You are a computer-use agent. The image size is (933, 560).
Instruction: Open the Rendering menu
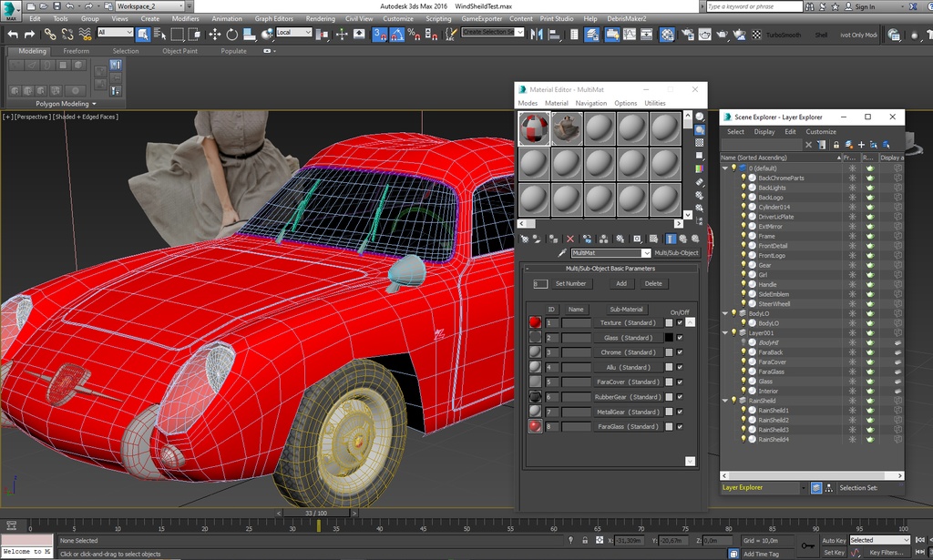pyautogui.click(x=320, y=18)
